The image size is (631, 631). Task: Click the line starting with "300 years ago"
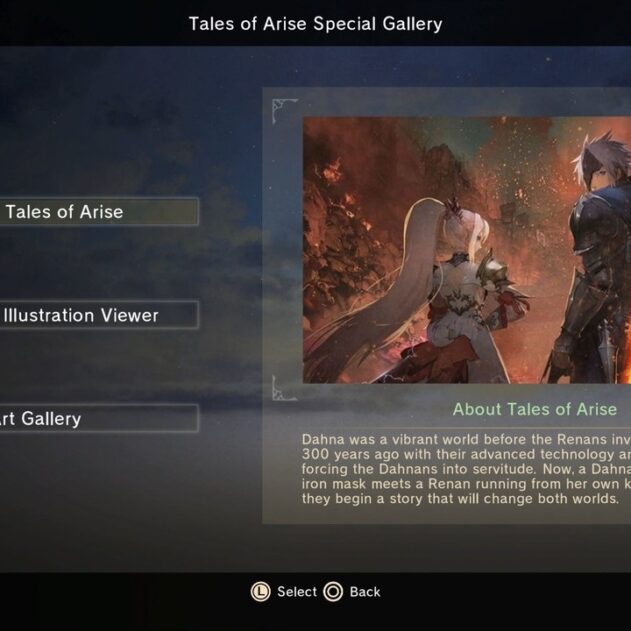(466, 454)
